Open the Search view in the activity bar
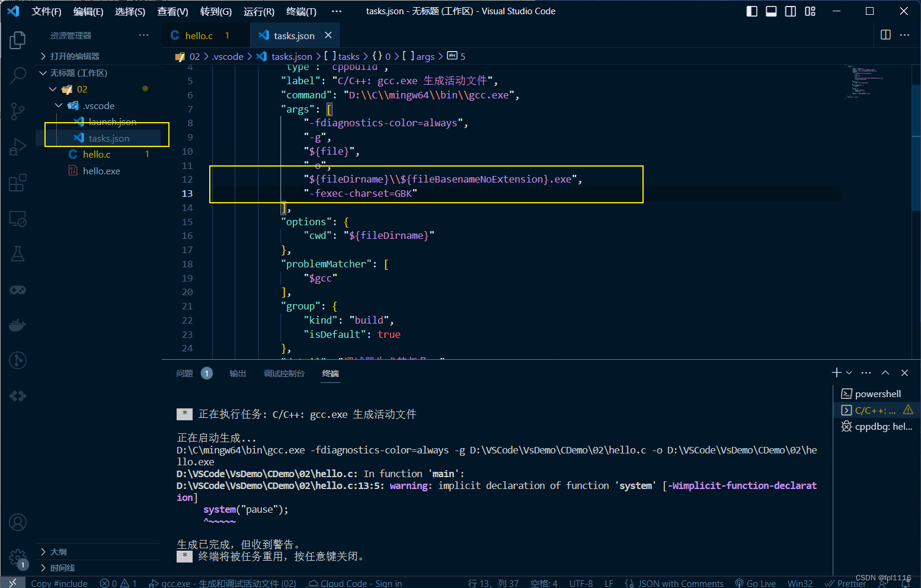The height and width of the screenshot is (588, 921). coord(17,75)
